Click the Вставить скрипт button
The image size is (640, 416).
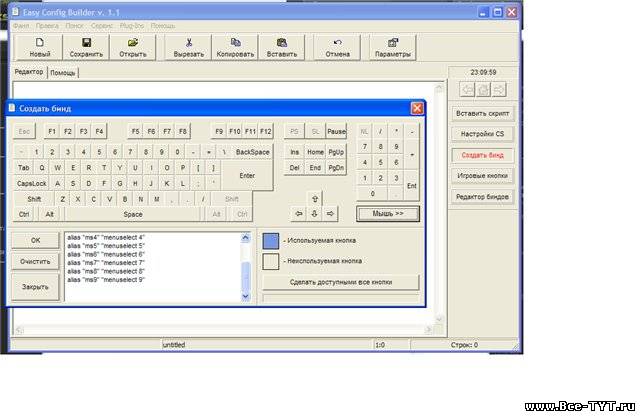pyautogui.click(x=482, y=113)
